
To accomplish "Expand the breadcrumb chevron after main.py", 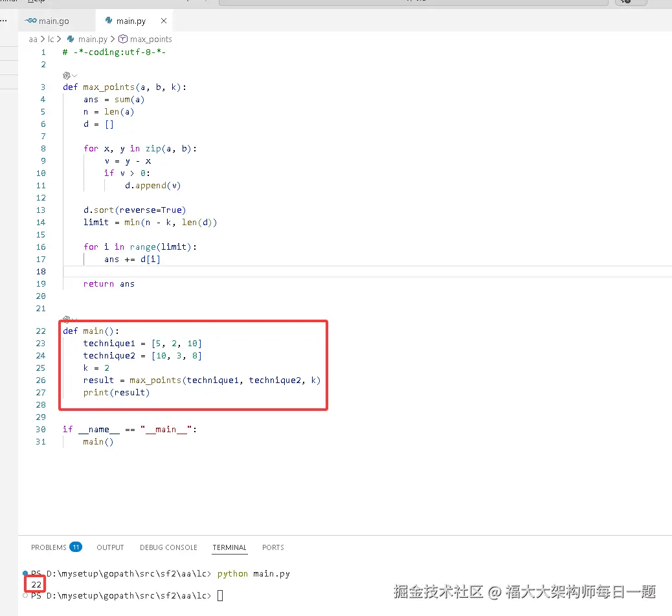I will point(113,39).
